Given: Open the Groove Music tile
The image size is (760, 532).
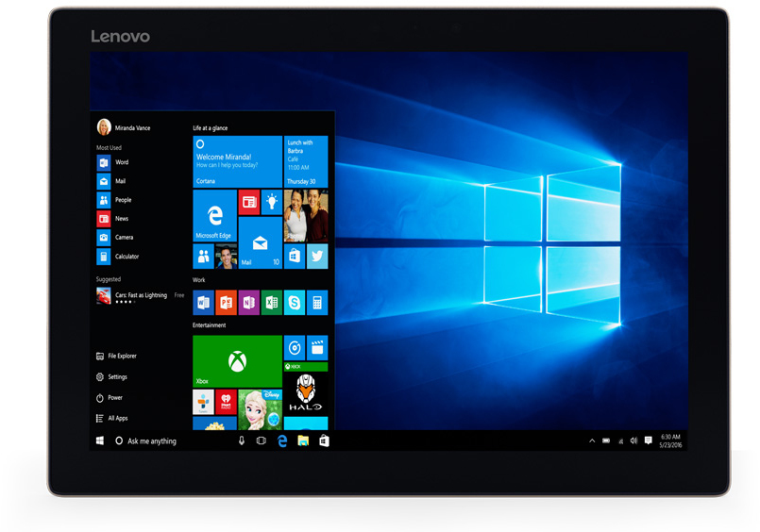Looking at the screenshot, I should click(295, 347).
